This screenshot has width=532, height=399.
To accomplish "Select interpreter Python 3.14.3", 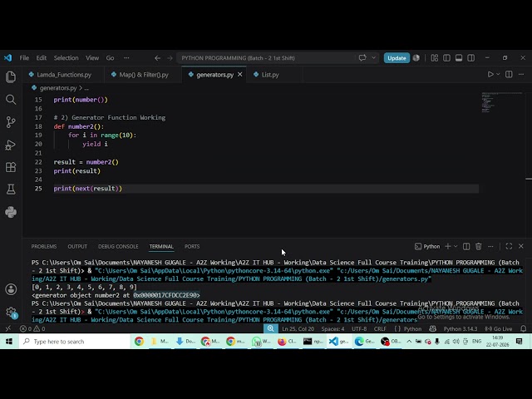I will click(x=461, y=329).
